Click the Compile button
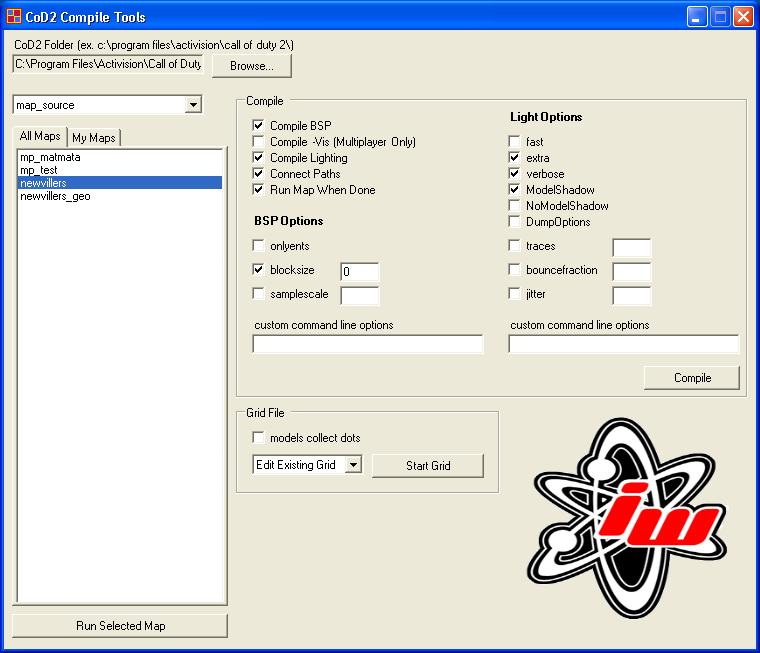The image size is (760, 653). pyautogui.click(x=692, y=378)
